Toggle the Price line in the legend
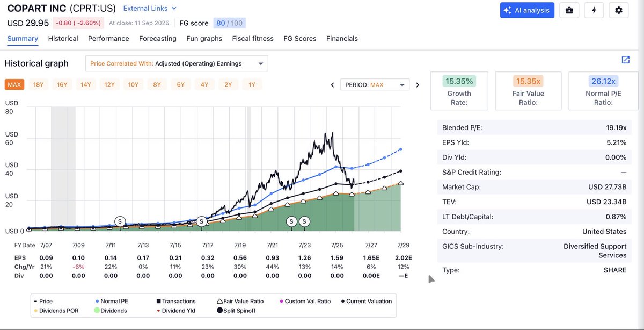 [x=43, y=302]
